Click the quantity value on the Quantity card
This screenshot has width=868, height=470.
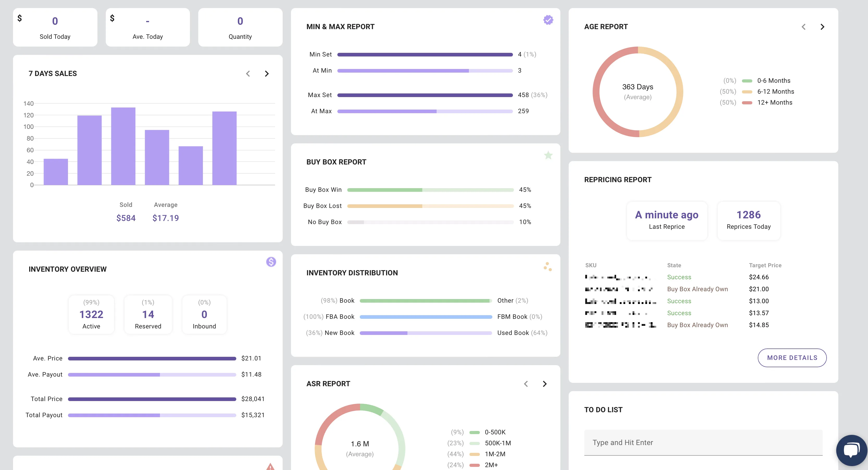click(x=240, y=21)
